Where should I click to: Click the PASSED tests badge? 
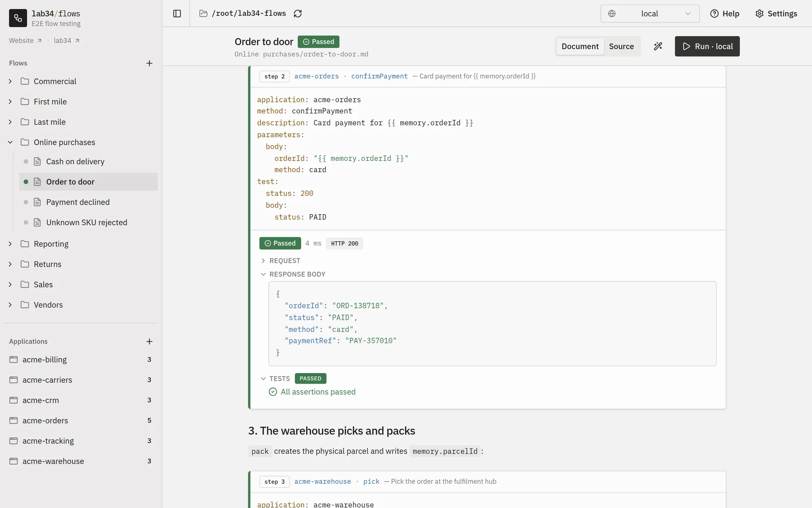tap(311, 378)
